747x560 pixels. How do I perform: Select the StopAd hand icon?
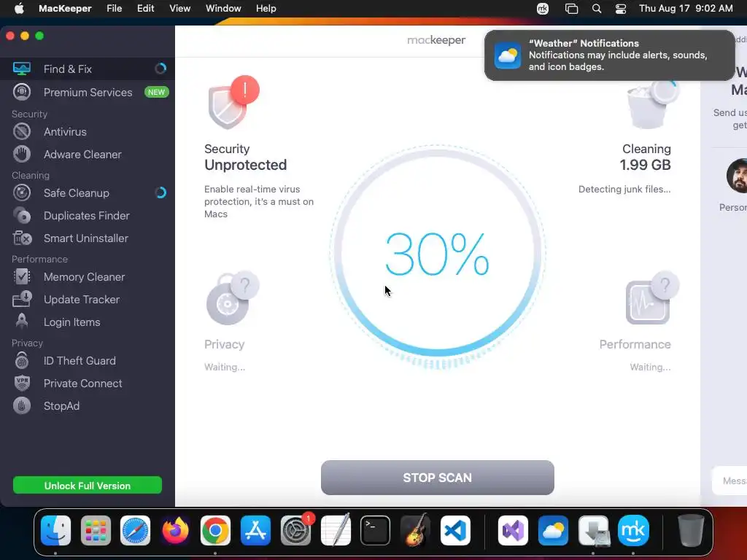point(22,405)
